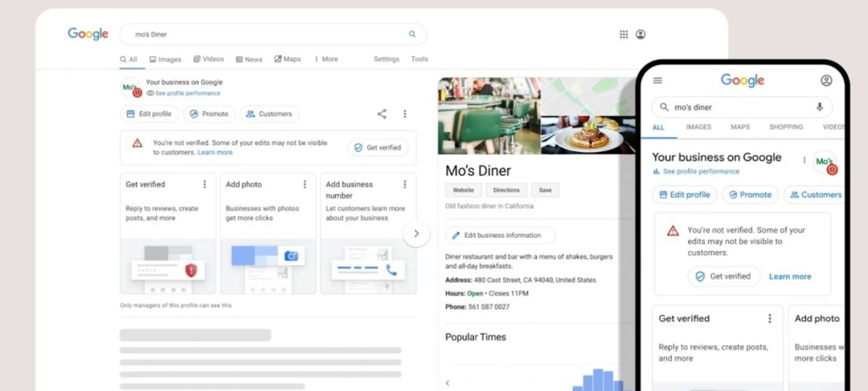Viewport: 868px width, 391px height.
Task: Click the desktop search magnifier icon
Action: (x=412, y=34)
